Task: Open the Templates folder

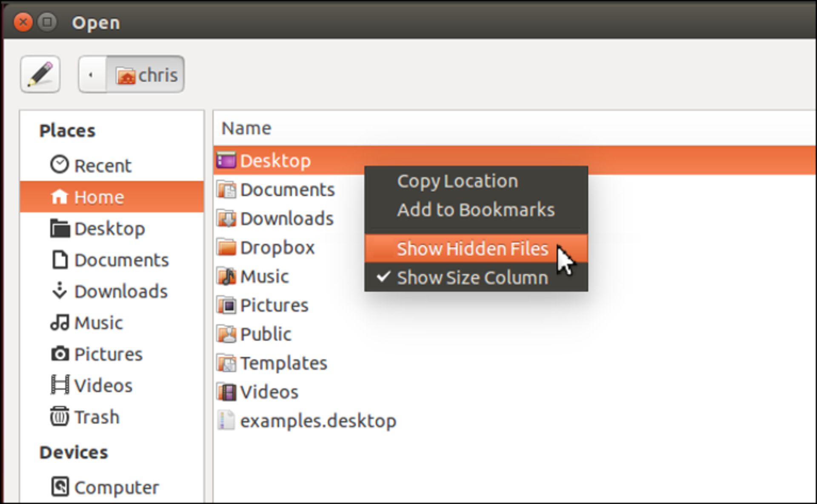Action: (x=283, y=363)
